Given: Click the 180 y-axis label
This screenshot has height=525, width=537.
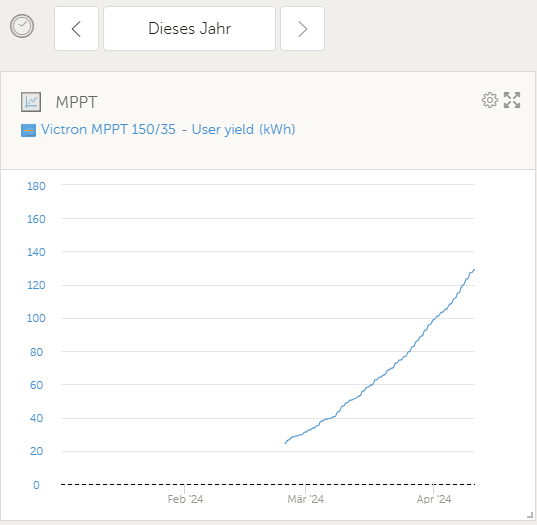Looking at the screenshot, I should click(36, 186).
